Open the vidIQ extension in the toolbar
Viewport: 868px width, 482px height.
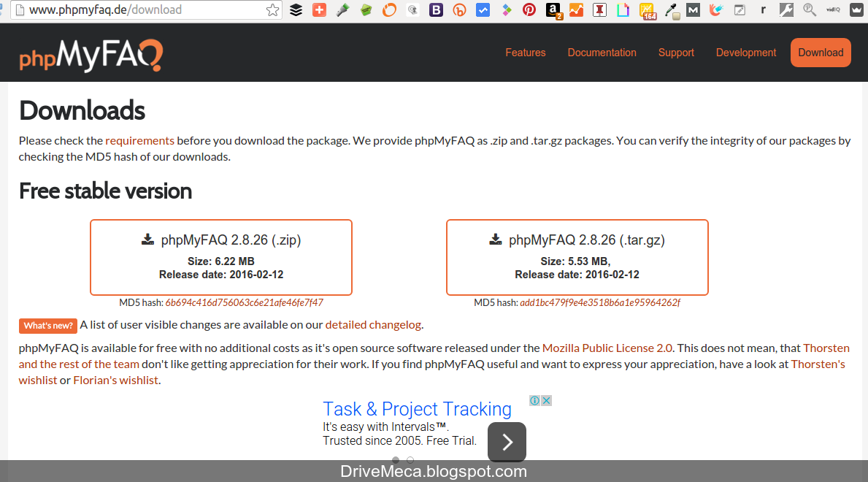pos(832,10)
